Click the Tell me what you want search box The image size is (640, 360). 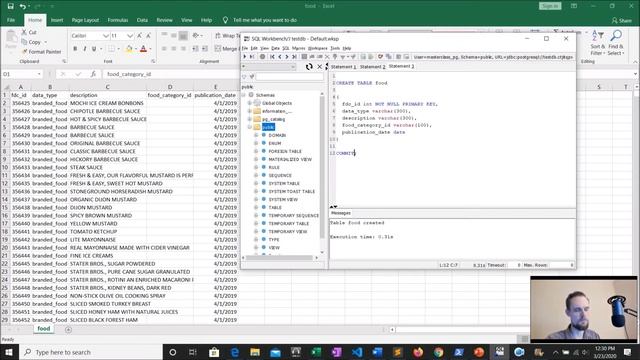point(264,20)
